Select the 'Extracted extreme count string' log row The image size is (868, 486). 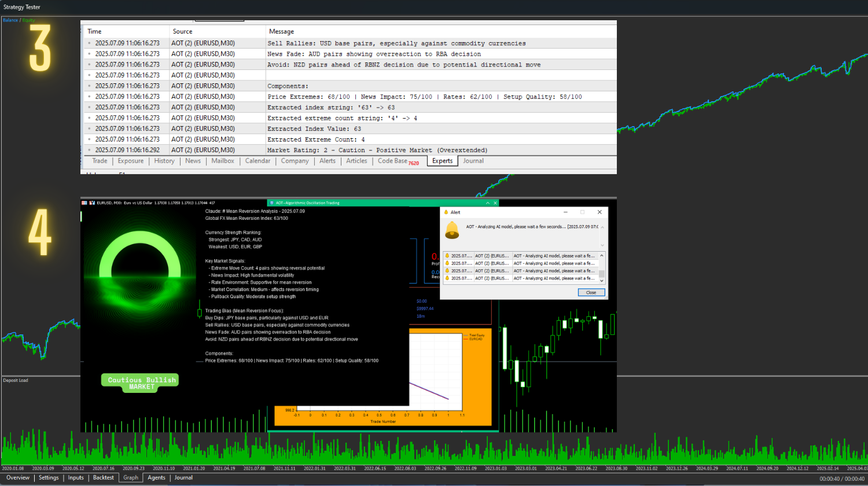[350, 118]
